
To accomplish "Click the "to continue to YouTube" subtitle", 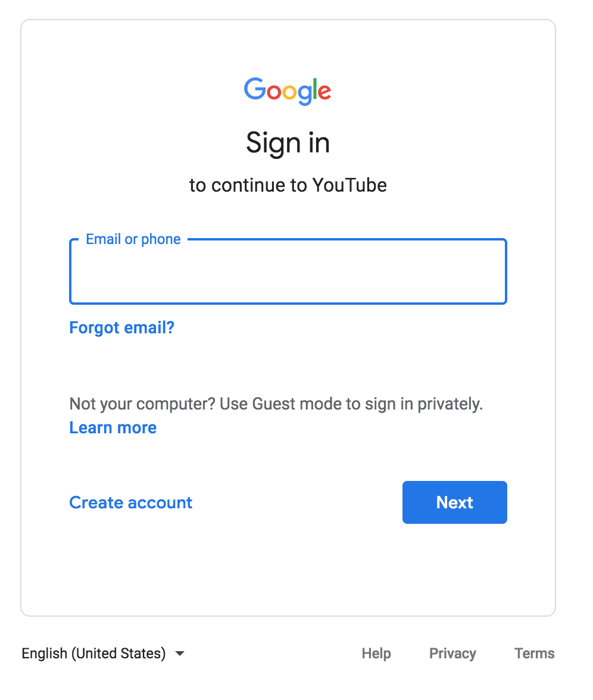I will coord(288,185).
